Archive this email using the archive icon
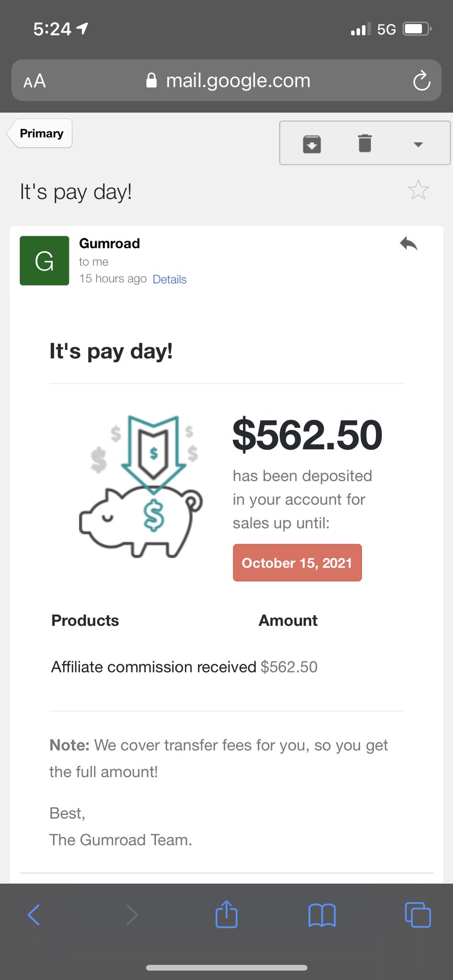The image size is (453, 980). tap(312, 143)
